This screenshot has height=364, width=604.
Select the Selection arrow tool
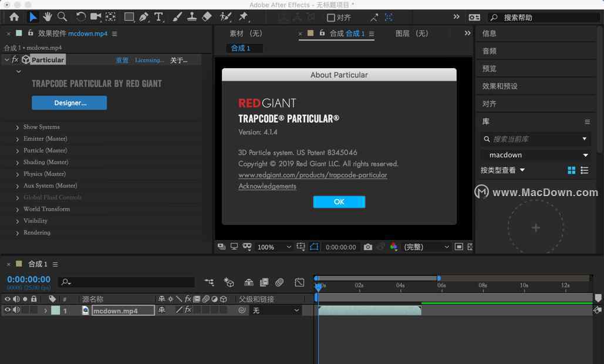[33, 17]
